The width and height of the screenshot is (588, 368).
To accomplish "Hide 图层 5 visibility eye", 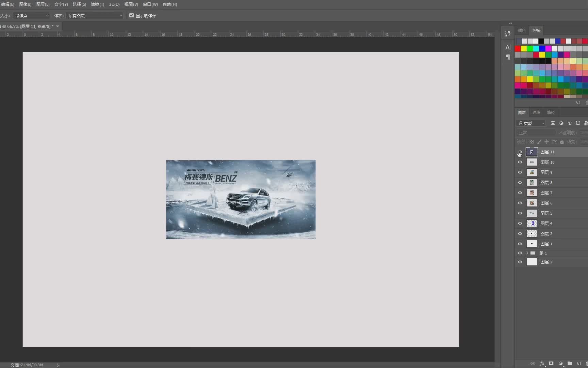I will [520, 213].
